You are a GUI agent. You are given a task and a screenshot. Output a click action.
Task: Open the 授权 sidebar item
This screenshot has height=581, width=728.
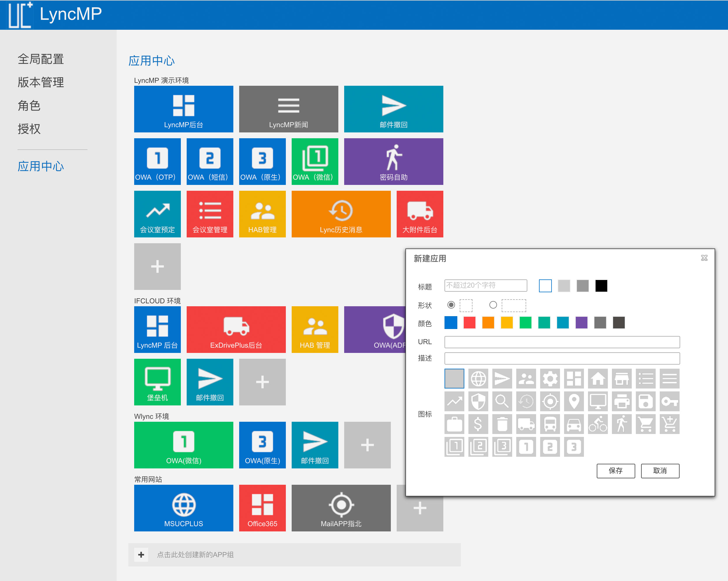(29, 129)
